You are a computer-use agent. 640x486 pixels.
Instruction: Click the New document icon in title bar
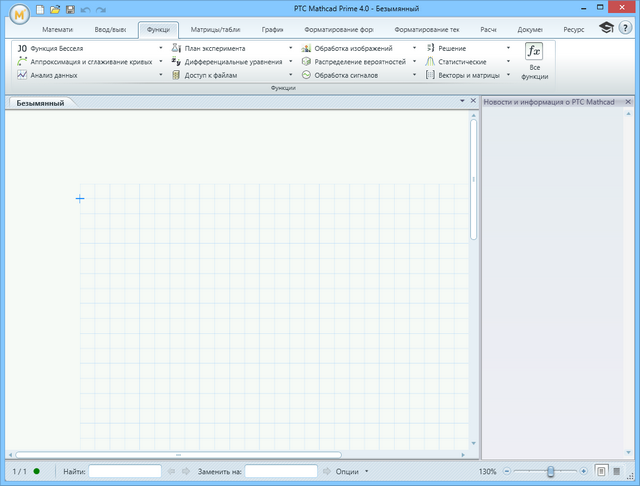[x=40, y=9]
